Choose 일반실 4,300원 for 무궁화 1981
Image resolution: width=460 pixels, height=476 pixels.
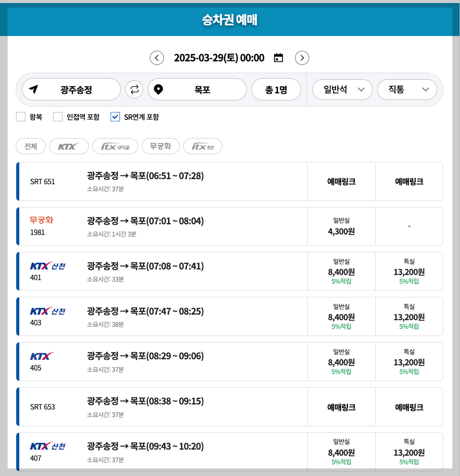341,226
